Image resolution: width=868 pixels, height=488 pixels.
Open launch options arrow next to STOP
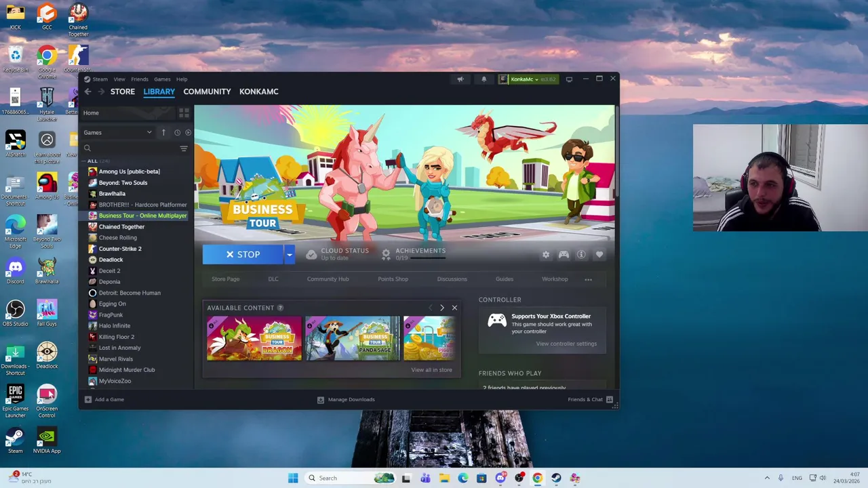click(x=290, y=254)
